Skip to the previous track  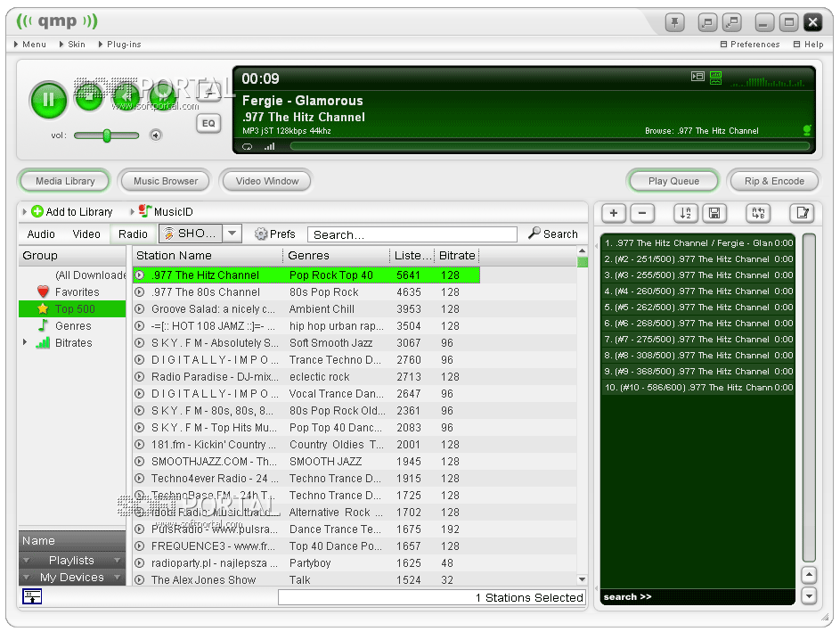[x=126, y=96]
